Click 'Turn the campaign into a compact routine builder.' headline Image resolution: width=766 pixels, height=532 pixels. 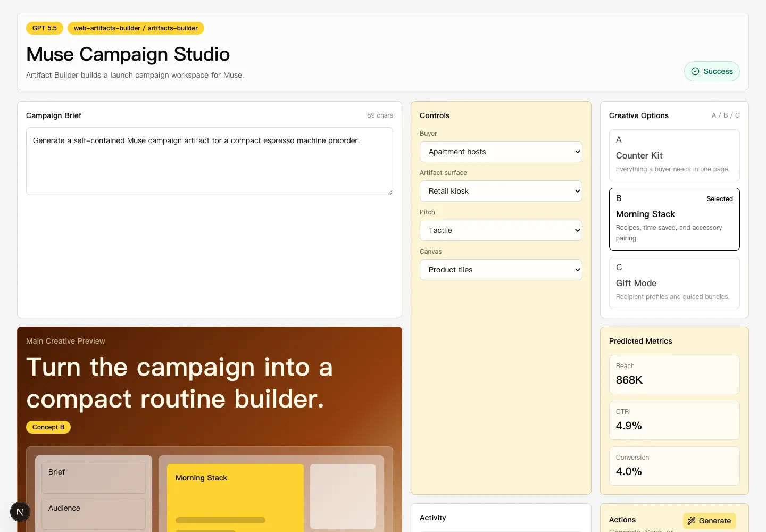[180, 383]
